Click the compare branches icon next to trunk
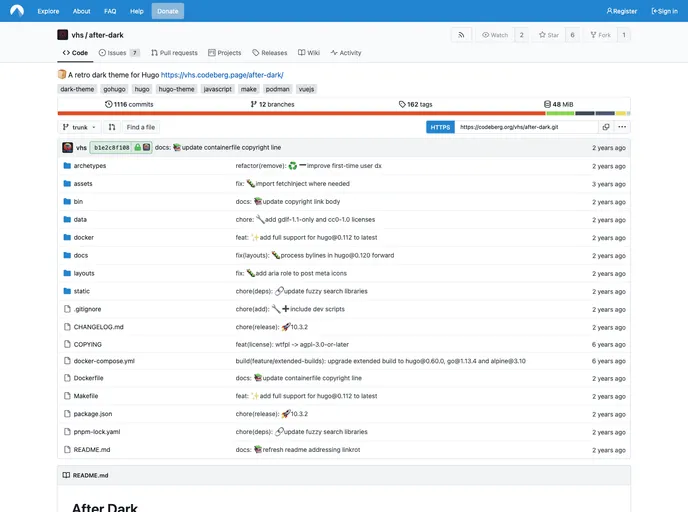The width and height of the screenshot is (688, 512). click(x=112, y=127)
